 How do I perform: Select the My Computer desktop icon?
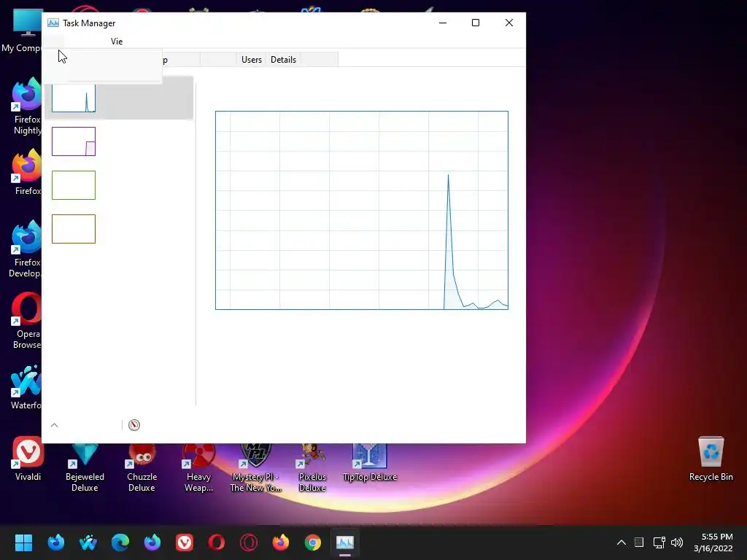pyautogui.click(x=21, y=31)
